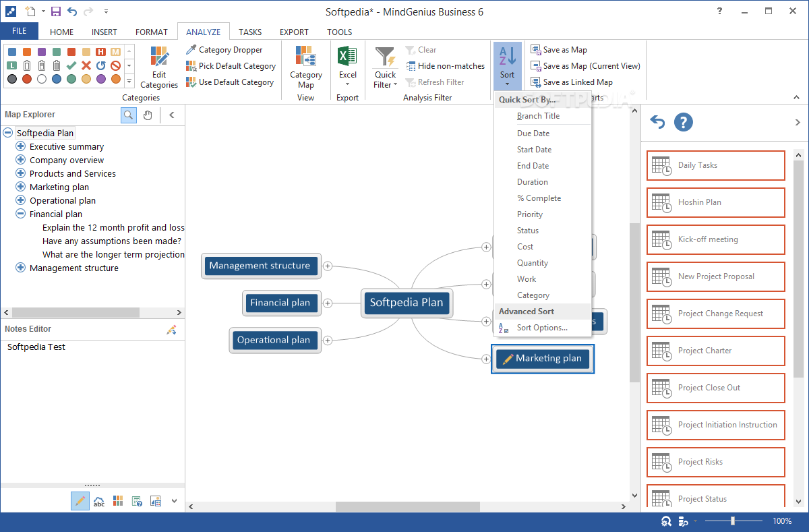Click the blue back arrow in right pane
The width and height of the screenshot is (809, 532).
pos(657,122)
